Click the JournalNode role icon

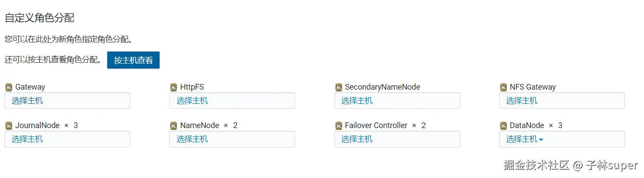[x=9, y=126]
